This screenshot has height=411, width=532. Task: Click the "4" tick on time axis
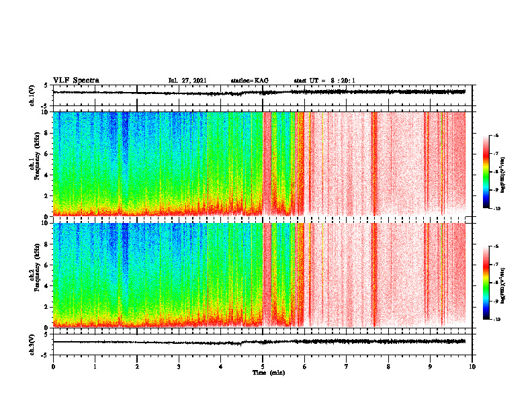click(221, 367)
